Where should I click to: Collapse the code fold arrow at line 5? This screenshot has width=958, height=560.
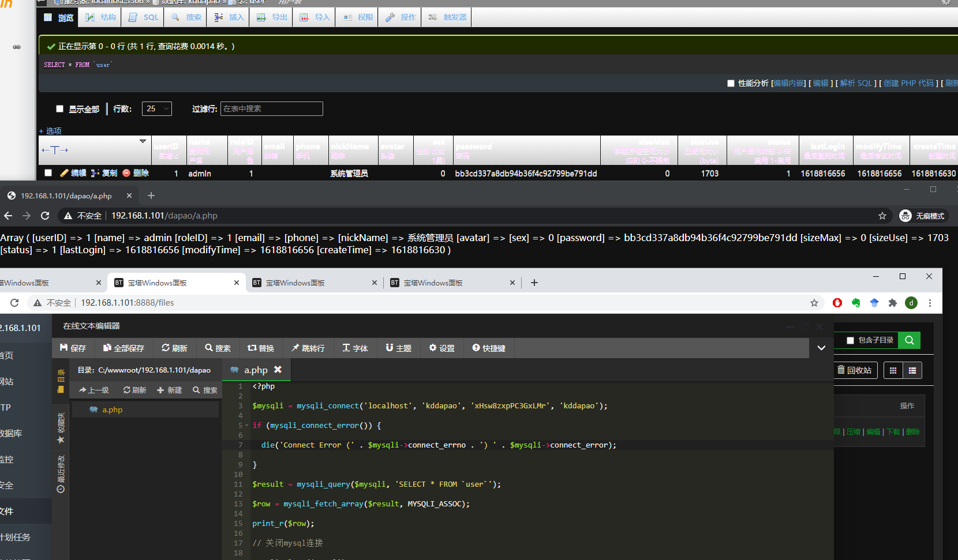pos(247,426)
